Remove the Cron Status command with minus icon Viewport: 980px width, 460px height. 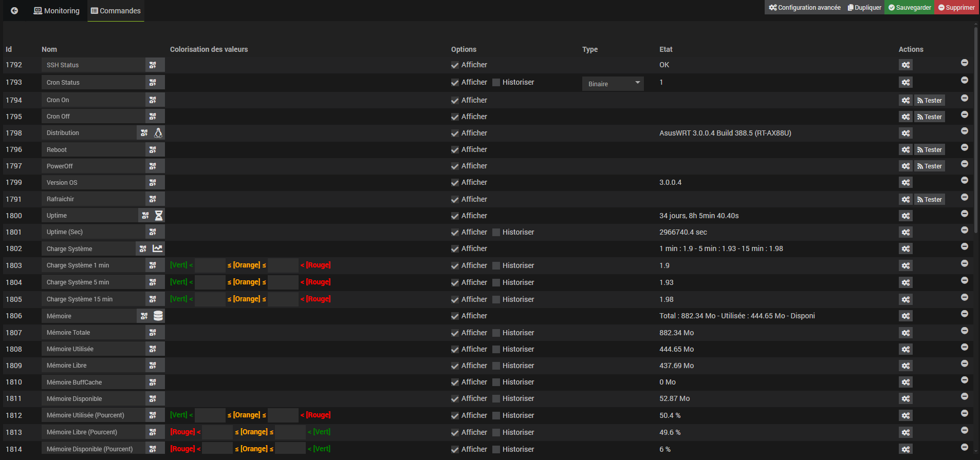click(965, 80)
